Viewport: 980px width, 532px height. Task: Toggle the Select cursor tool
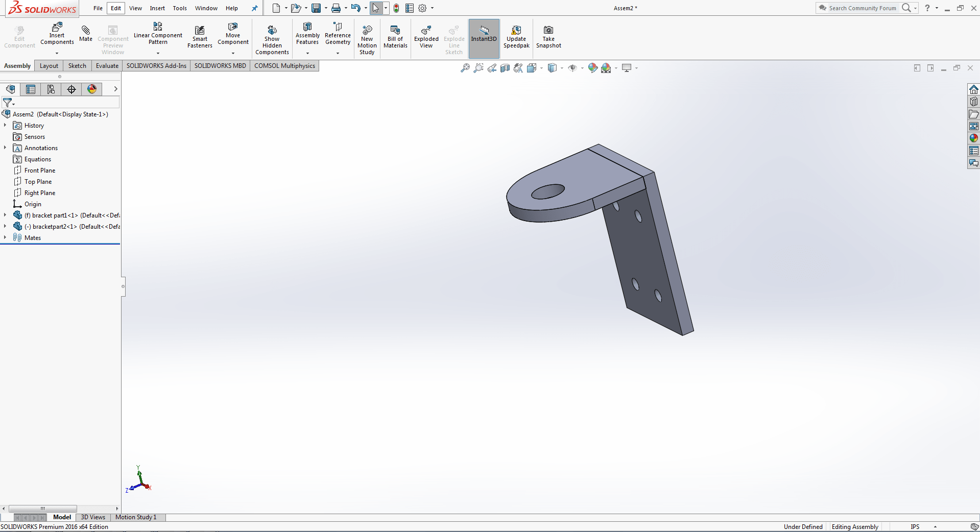[x=375, y=8]
